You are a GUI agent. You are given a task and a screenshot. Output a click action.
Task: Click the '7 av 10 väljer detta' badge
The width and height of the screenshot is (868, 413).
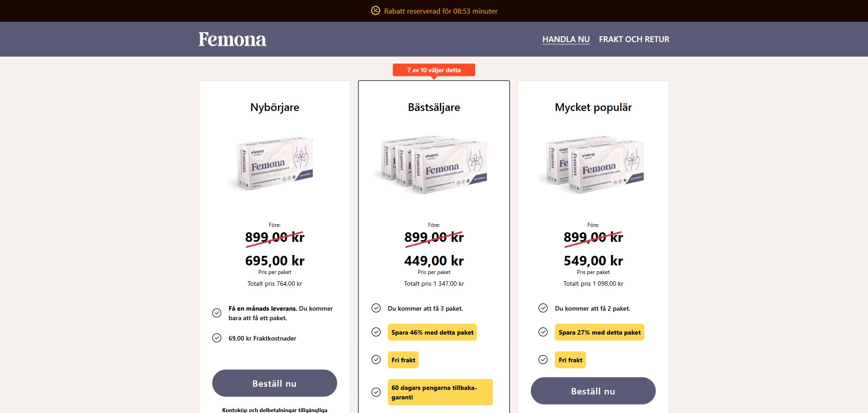point(434,70)
